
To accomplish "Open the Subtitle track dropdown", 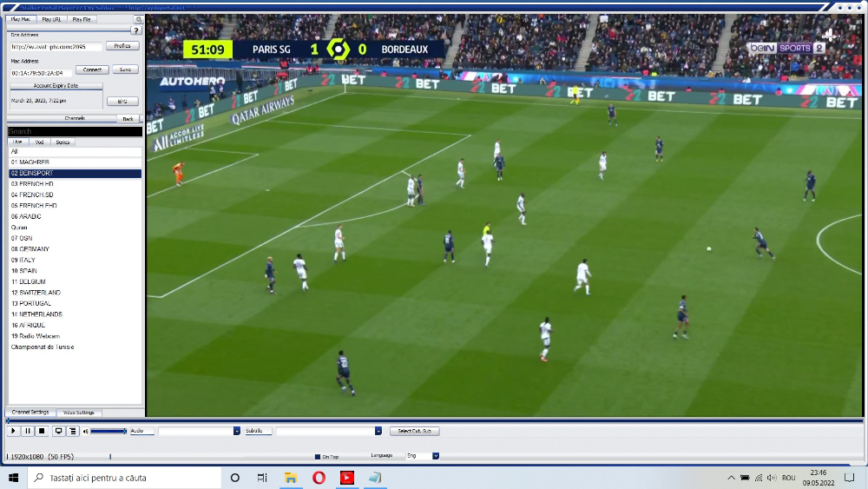I will tap(329, 431).
